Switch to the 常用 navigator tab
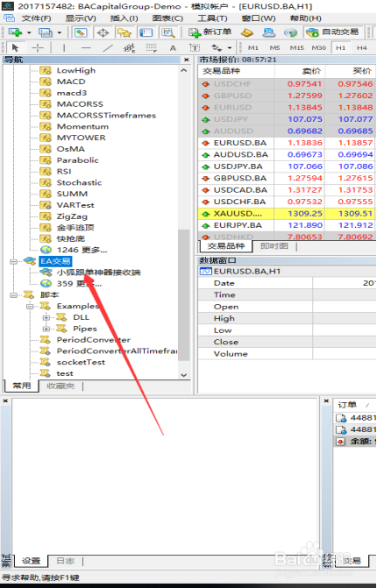Viewport: 377px width, 588px height. pos(22,386)
